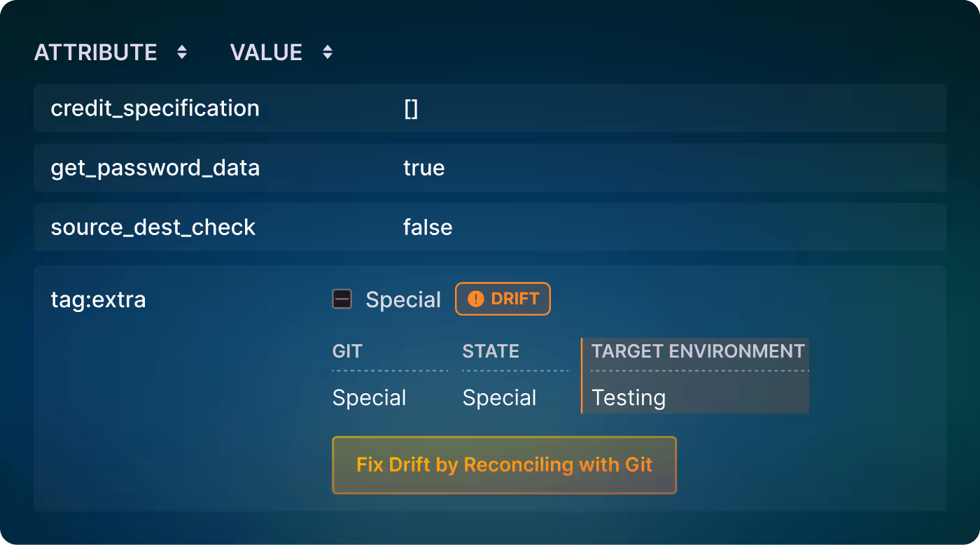Switch to the GIT comparison column
Screen dimensions: 980x545
pos(346,351)
